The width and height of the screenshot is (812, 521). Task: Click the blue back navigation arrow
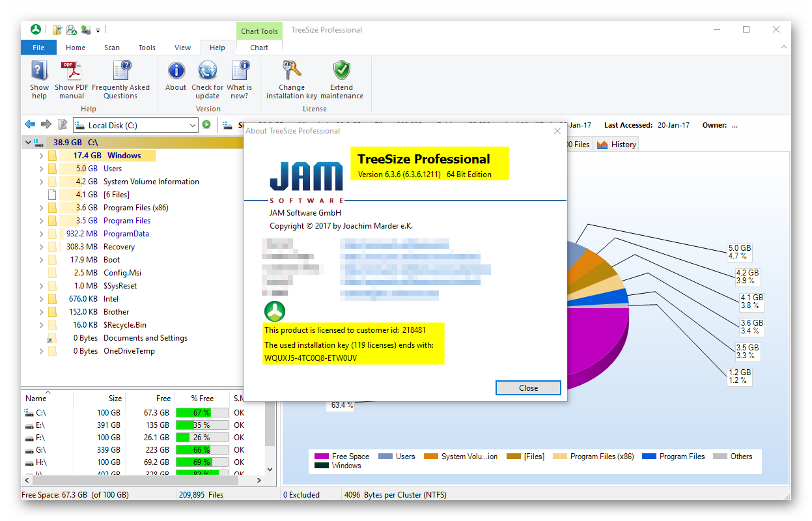[x=30, y=124]
